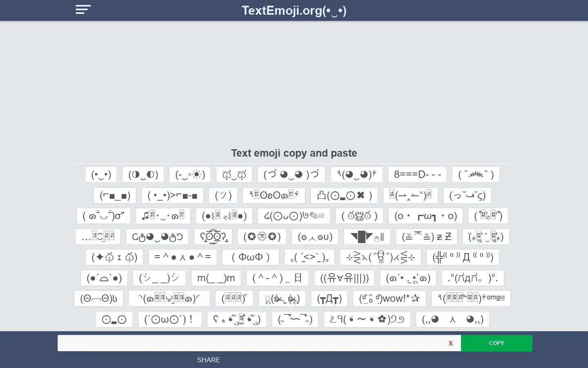Pick the (つ ◕‿◕ )つ hugging emoji
Screen dimensions: 588x368
tap(292, 175)
